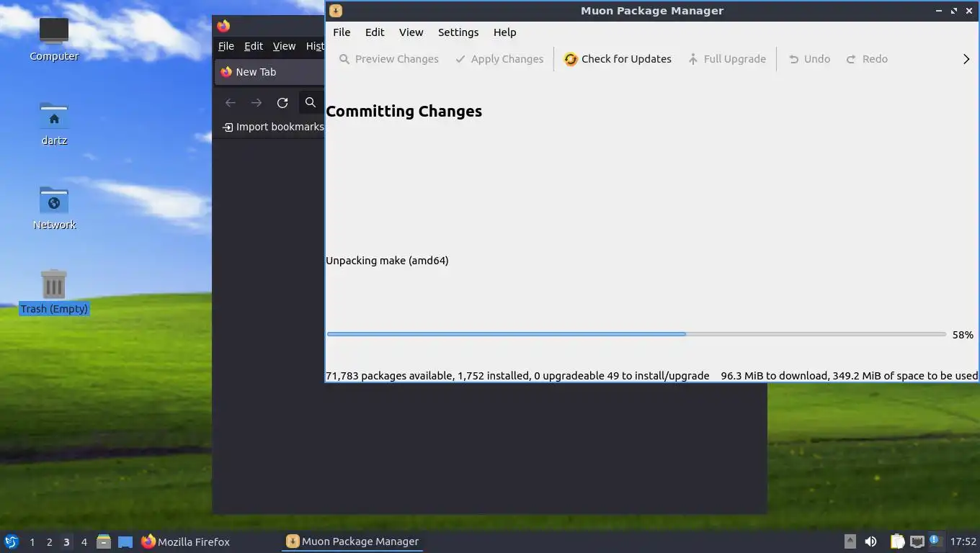Click the 'Committing Changes' heading

[x=404, y=112]
